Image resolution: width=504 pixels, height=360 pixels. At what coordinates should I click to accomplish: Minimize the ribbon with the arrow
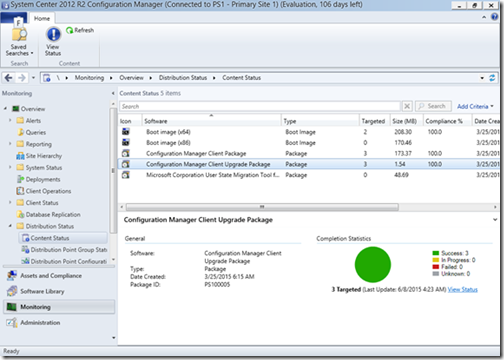pos(484,17)
